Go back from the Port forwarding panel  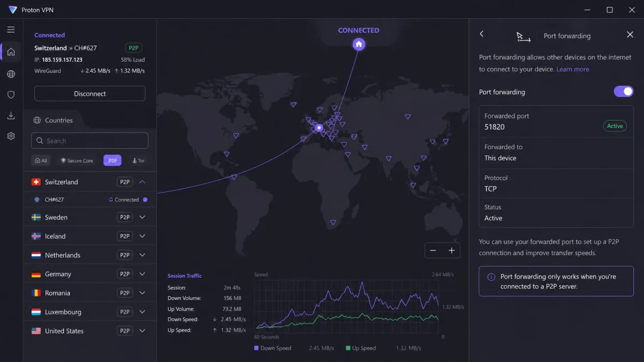pos(481,34)
